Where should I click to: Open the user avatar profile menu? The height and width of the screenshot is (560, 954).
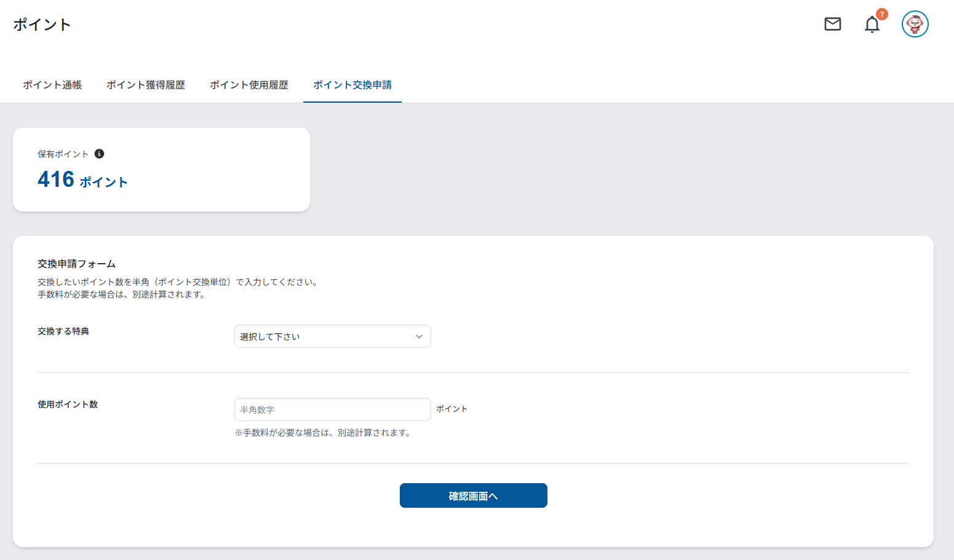point(915,24)
